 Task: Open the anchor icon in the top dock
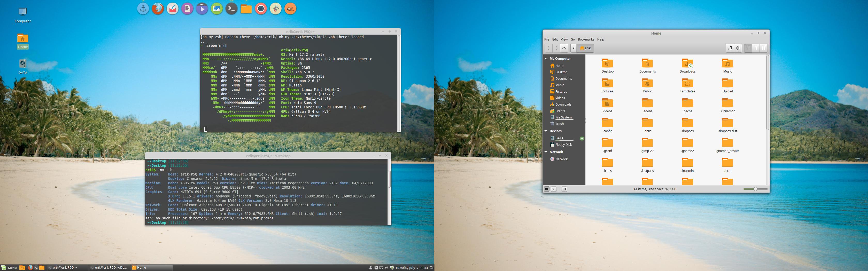click(x=143, y=9)
